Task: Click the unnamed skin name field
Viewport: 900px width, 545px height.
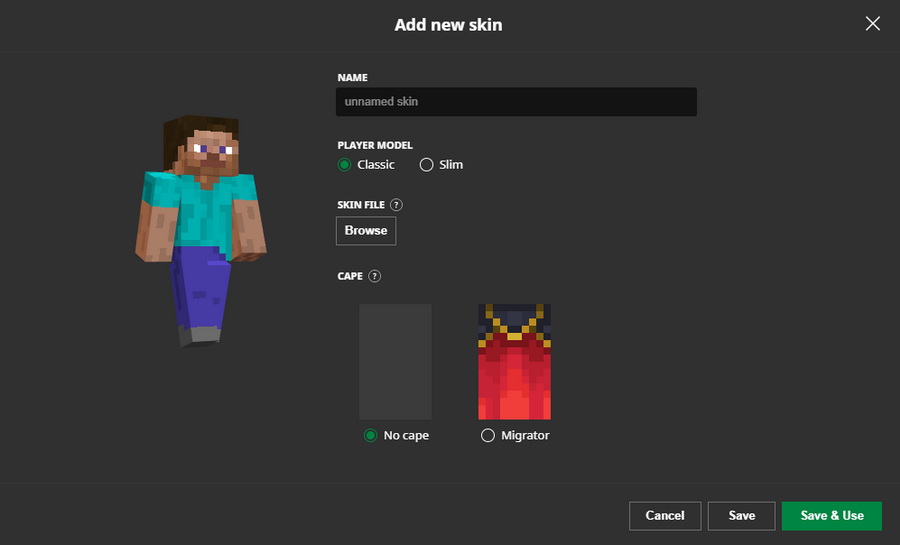Action: pyautogui.click(x=516, y=102)
